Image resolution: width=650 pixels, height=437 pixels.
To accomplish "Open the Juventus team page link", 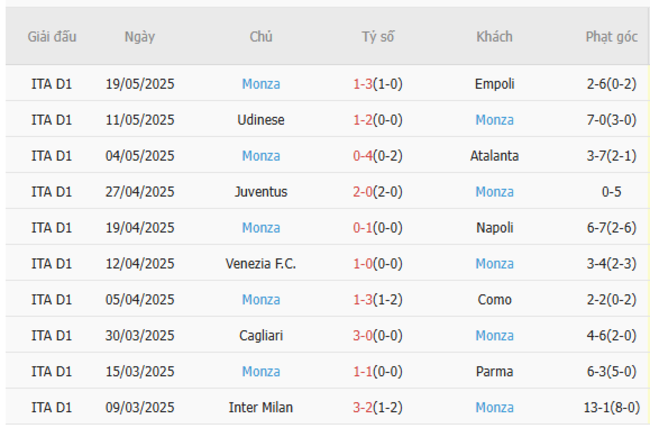I will [261, 192].
